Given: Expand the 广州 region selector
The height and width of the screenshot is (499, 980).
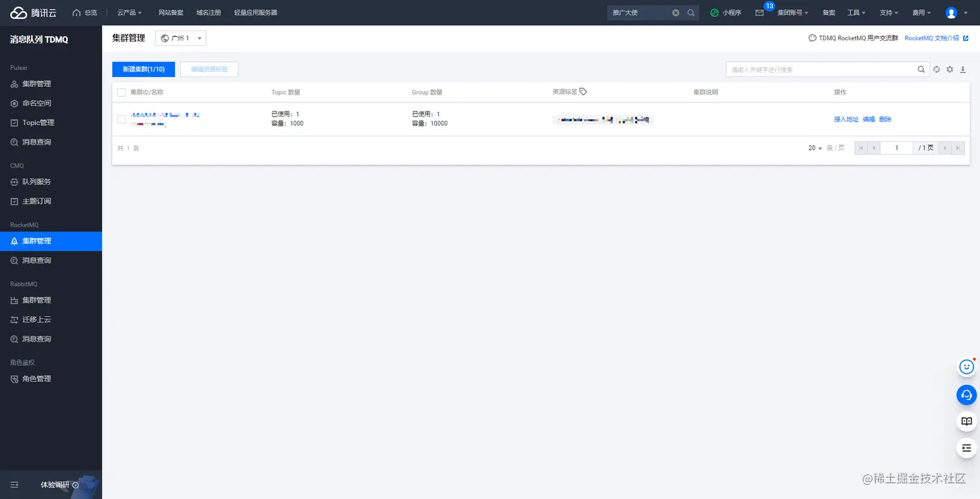Looking at the screenshot, I should (x=180, y=38).
